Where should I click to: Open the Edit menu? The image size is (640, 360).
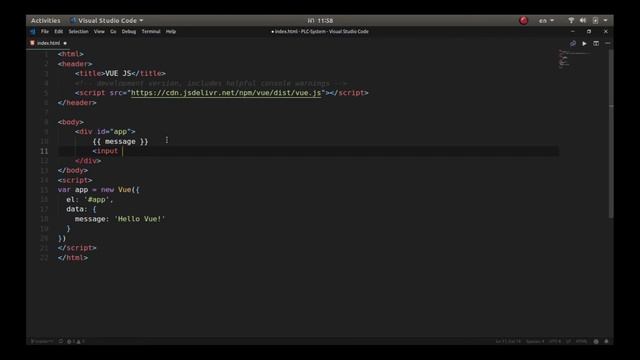pyautogui.click(x=59, y=31)
